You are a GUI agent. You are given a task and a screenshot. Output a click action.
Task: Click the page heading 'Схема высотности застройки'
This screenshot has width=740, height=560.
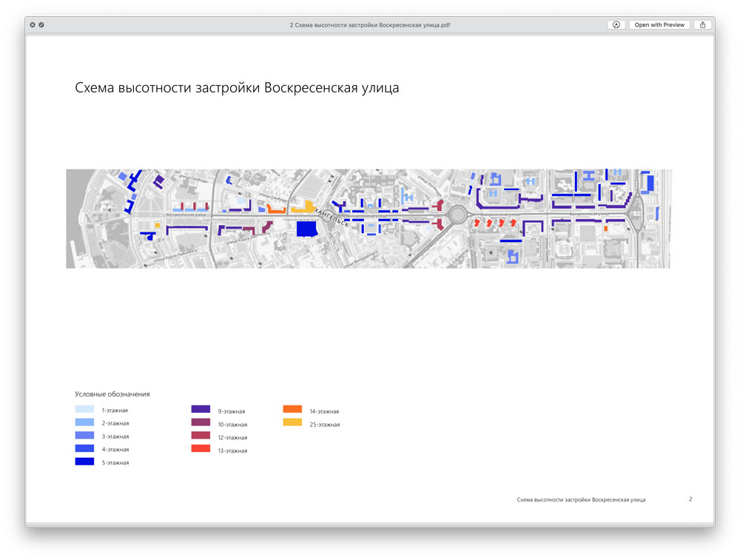[237, 88]
